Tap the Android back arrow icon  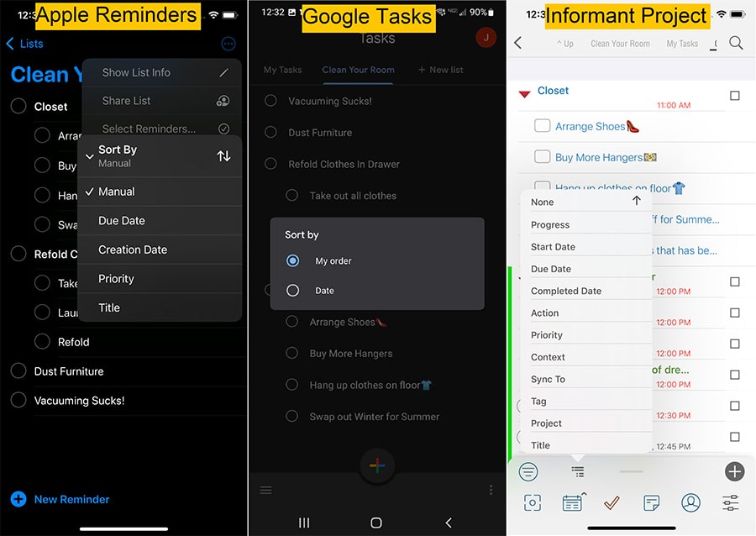[449, 523]
